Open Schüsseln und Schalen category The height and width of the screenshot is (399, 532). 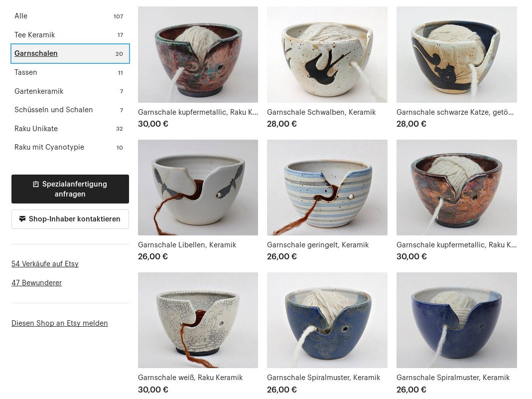(x=70, y=110)
